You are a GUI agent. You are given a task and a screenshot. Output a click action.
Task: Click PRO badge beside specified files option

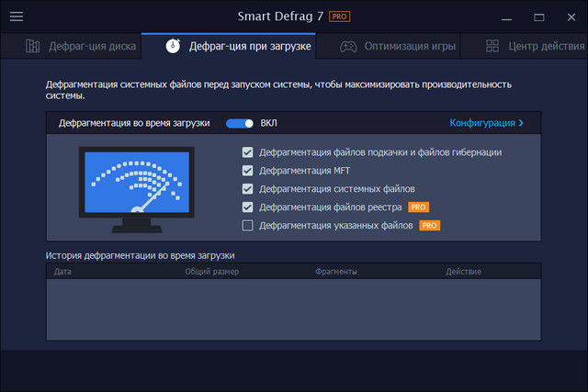coord(430,225)
